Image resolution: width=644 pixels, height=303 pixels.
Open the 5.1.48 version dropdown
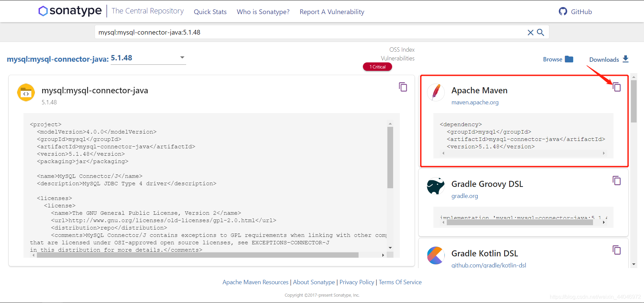[x=148, y=58]
